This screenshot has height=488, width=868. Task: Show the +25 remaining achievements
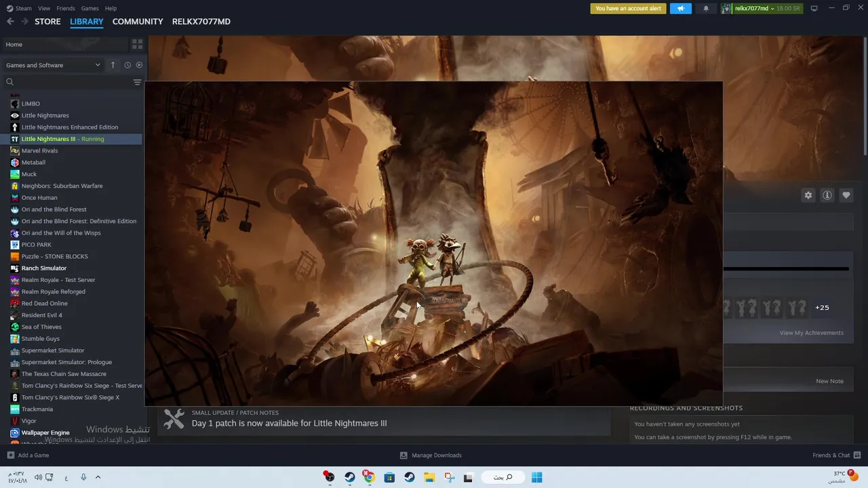coord(822,308)
